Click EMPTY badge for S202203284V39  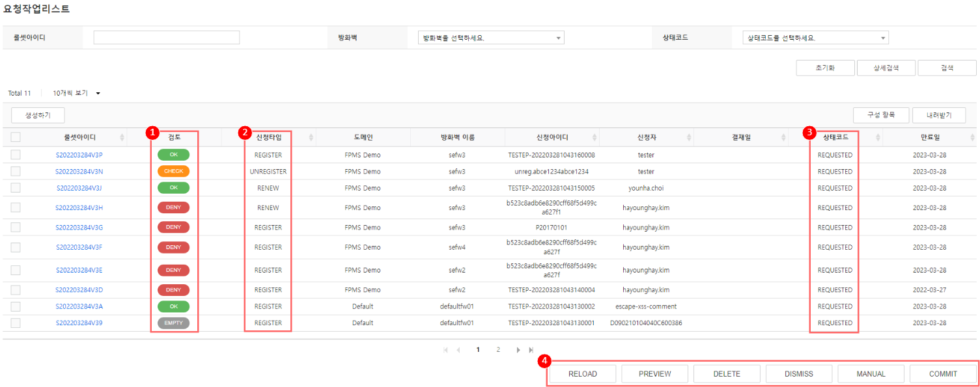point(173,323)
